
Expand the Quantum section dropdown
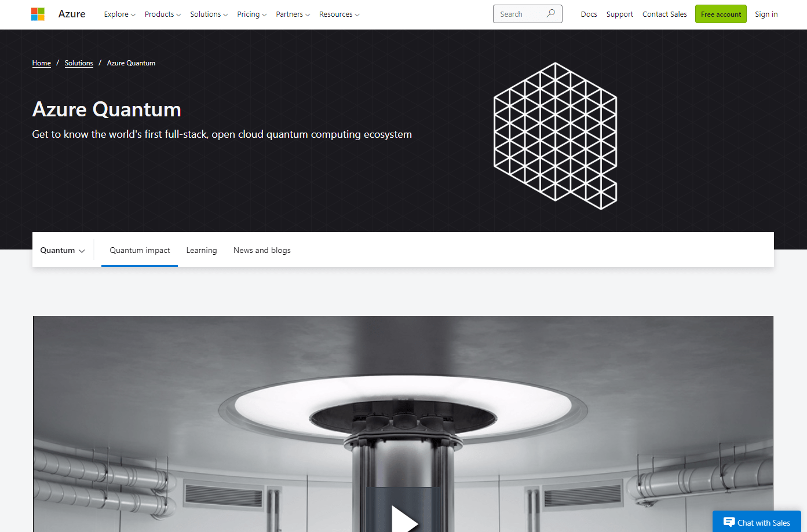pos(62,250)
